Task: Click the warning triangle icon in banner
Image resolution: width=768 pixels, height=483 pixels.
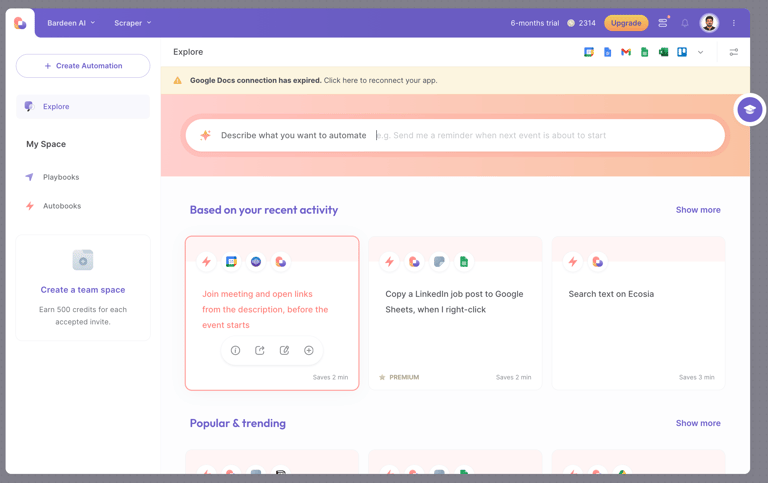Action: 177,80
